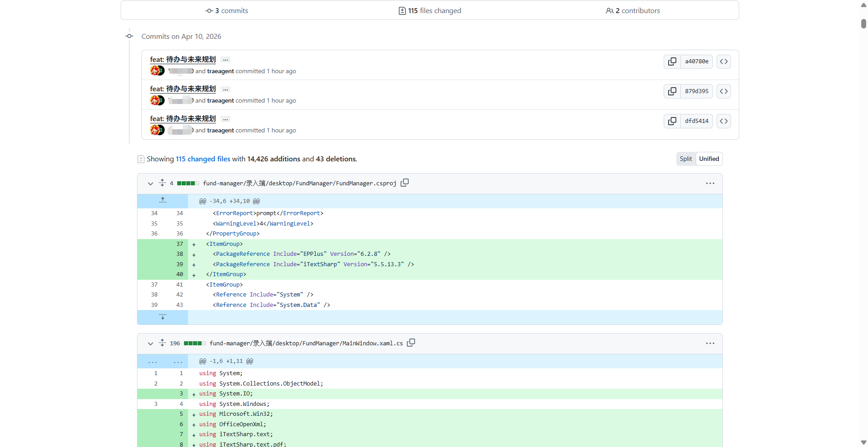
Task: Select line 38 EPPlus PackageReference
Action: [429, 254]
